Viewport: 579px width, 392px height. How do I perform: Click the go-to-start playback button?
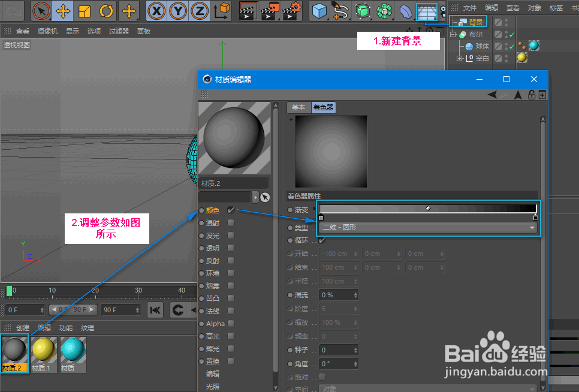point(156,310)
